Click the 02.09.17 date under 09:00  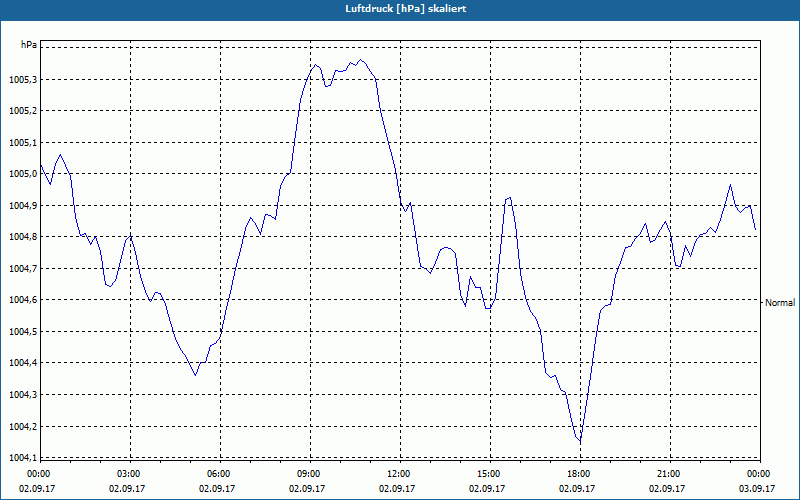click(x=307, y=488)
